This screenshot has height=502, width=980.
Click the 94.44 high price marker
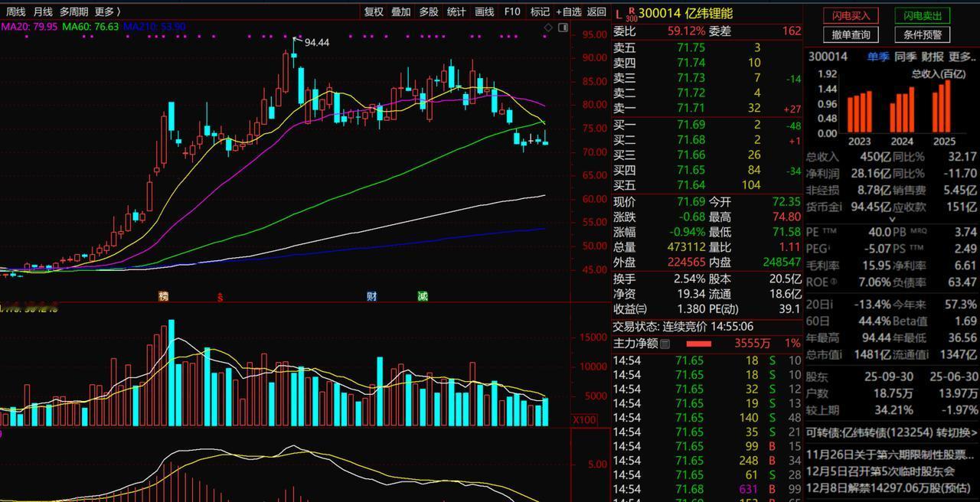pyautogui.click(x=317, y=43)
